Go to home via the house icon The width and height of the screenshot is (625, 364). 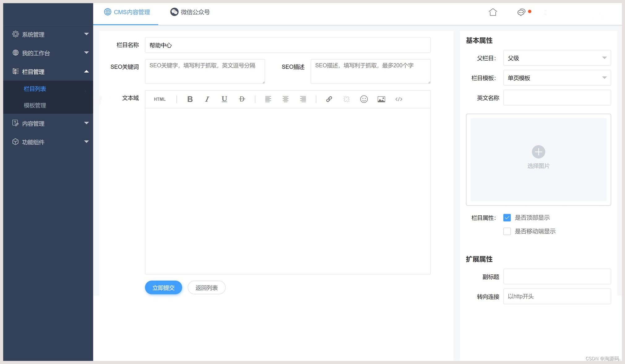click(x=493, y=12)
